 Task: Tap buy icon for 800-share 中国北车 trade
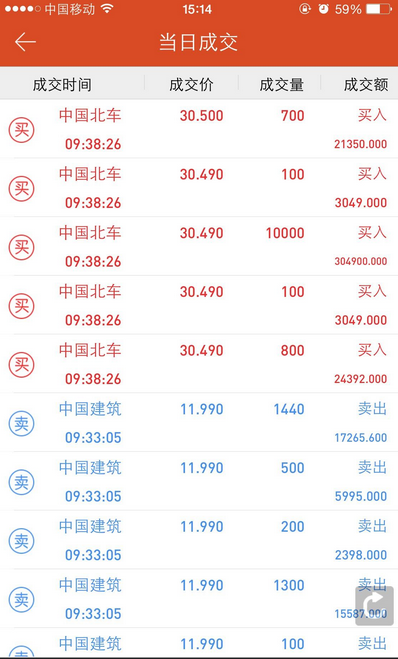point(21,364)
